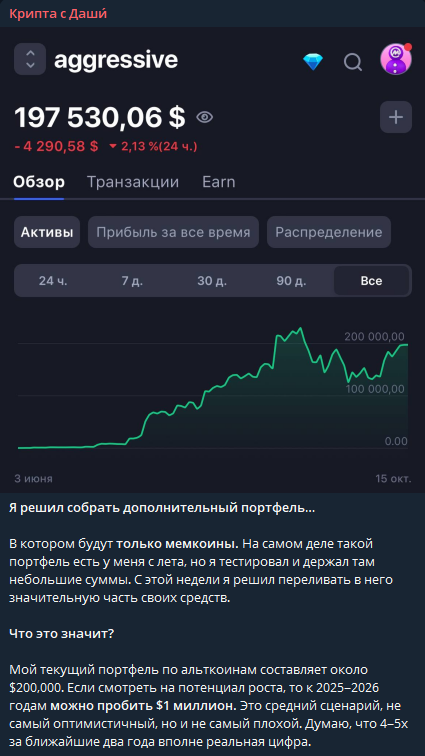Switch to the Транзакции tab
This screenshot has width=425, height=756.
click(133, 182)
